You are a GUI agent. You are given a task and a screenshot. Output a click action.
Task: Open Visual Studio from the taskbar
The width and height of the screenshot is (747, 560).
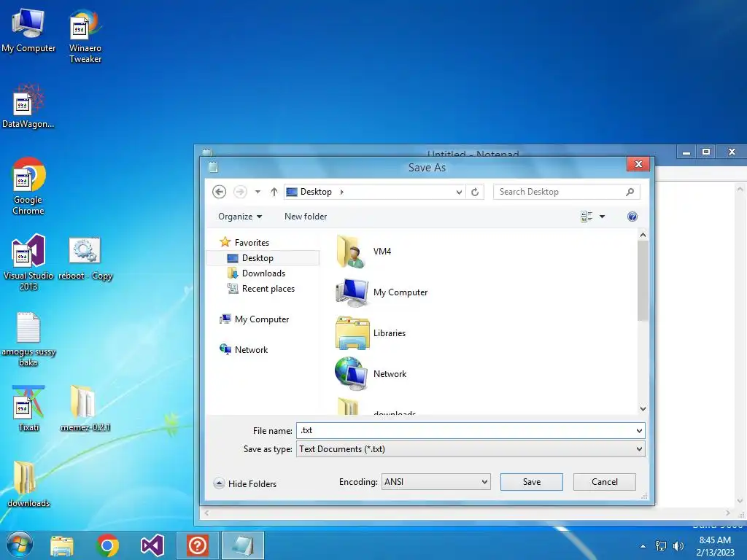coord(152,545)
